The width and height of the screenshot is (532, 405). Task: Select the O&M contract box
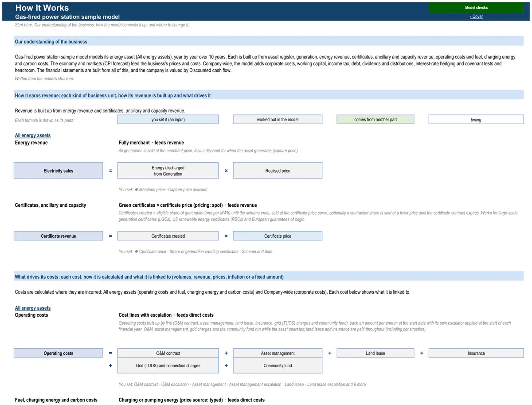click(x=168, y=353)
